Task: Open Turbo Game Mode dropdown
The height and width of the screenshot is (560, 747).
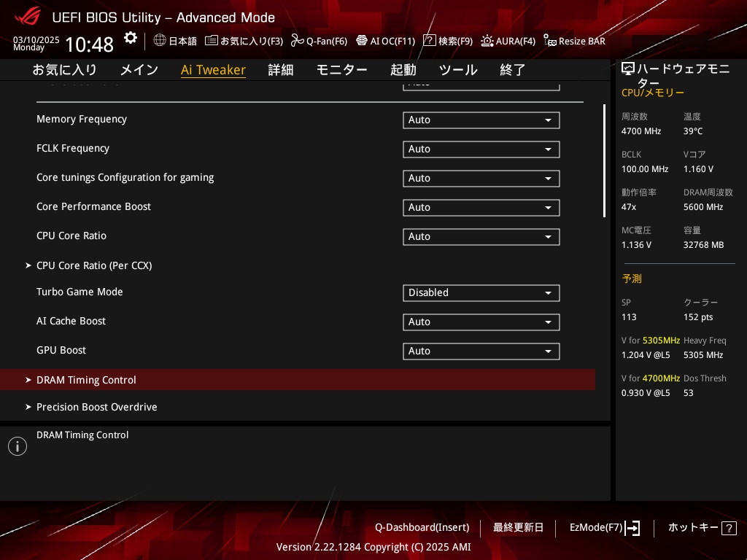Action: [x=481, y=293]
